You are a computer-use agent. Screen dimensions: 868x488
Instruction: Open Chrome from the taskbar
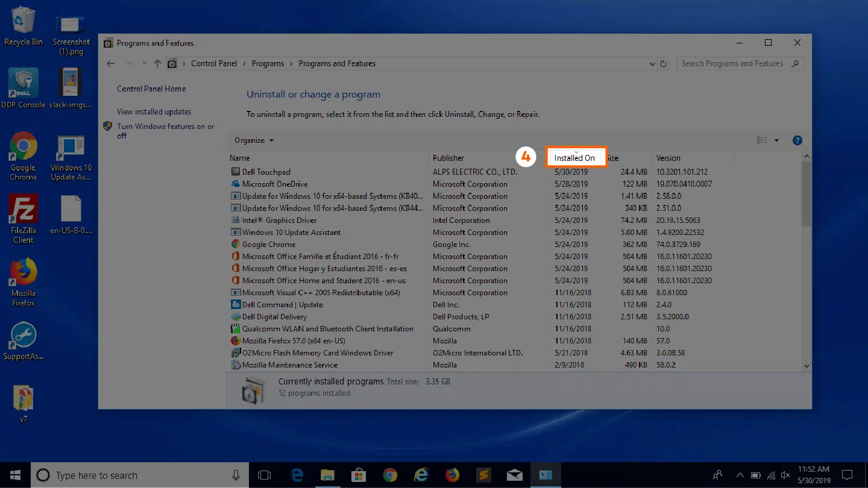(x=390, y=475)
